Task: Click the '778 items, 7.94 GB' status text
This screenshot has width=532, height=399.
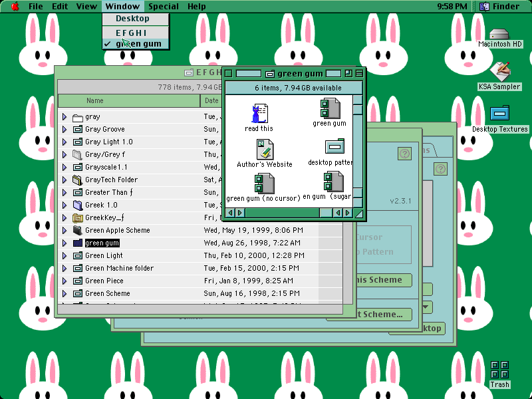Action: click(x=190, y=87)
